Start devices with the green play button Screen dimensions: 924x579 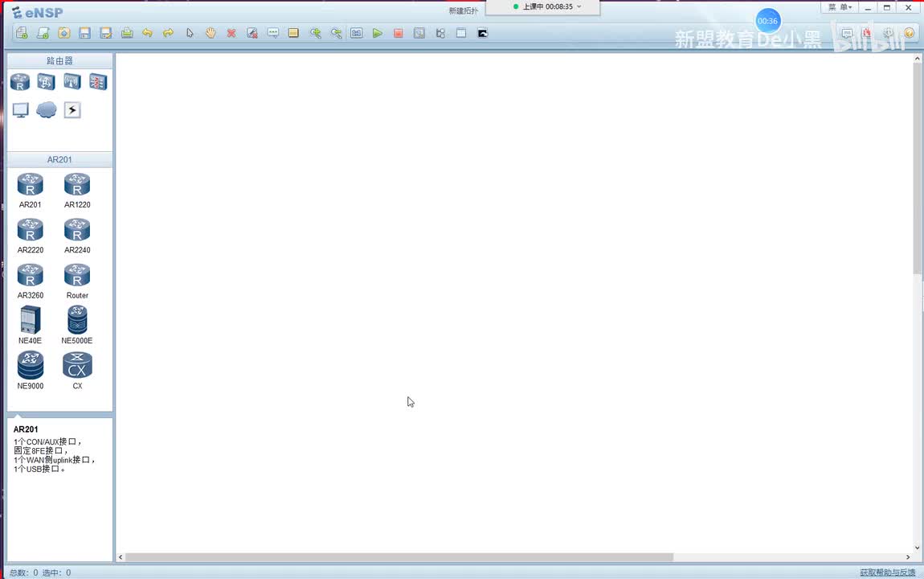click(378, 33)
